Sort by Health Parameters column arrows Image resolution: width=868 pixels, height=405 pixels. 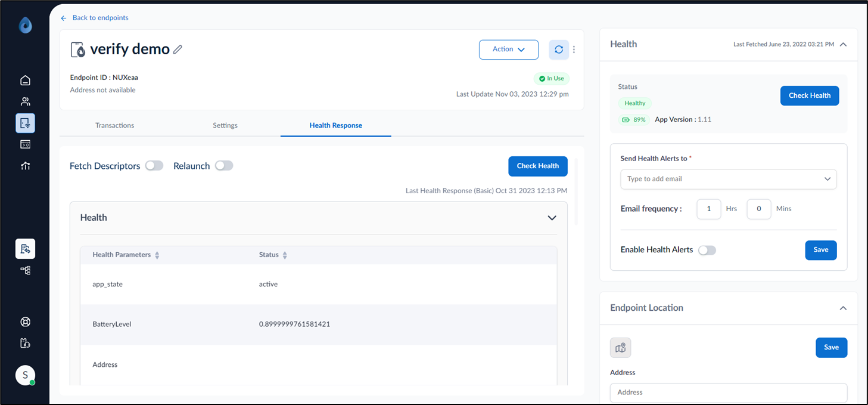click(157, 255)
